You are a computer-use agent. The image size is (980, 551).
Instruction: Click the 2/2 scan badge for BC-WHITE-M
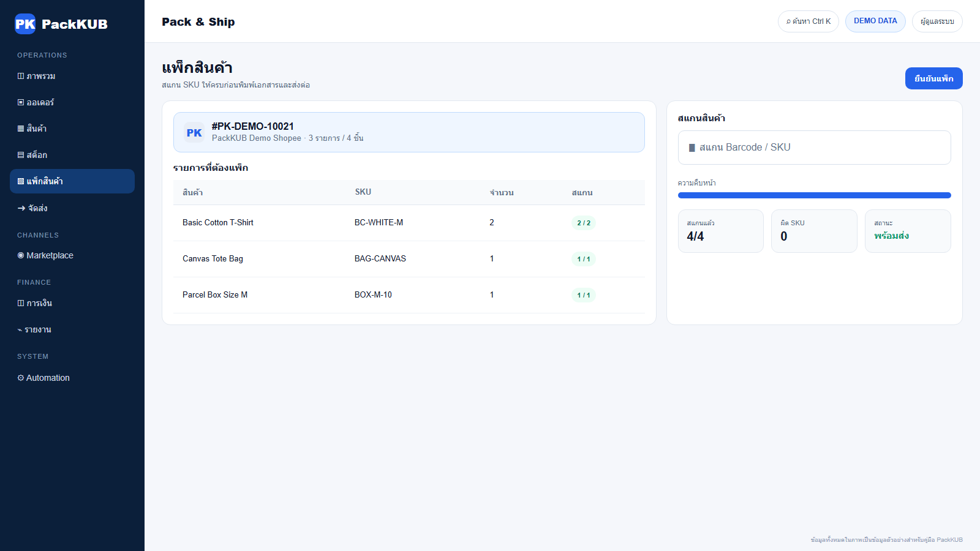[x=584, y=223]
